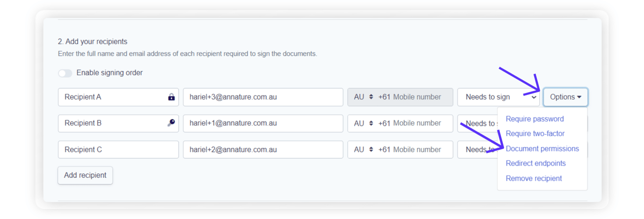The height and width of the screenshot is (219, 644).
Task: Click the 'Enable signing order' label text
Action: (110, 73)
